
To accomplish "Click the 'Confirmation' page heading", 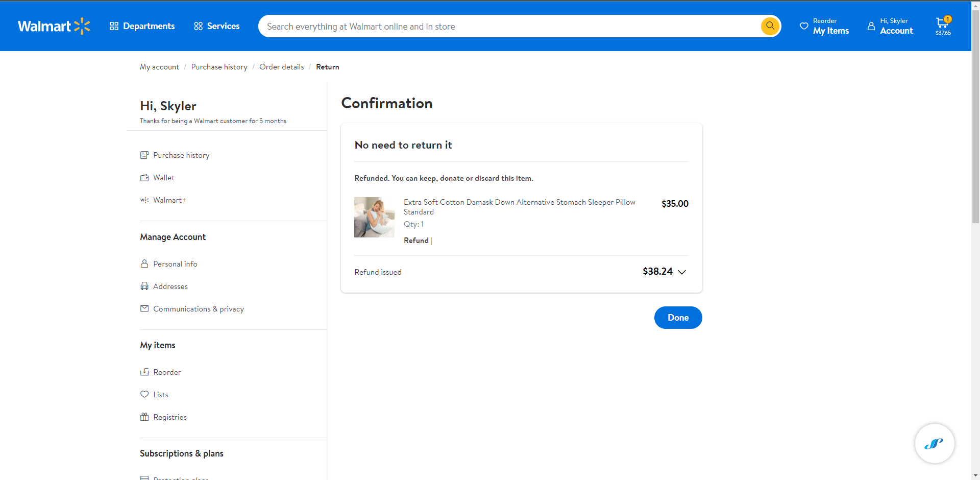I will point(387,103).
